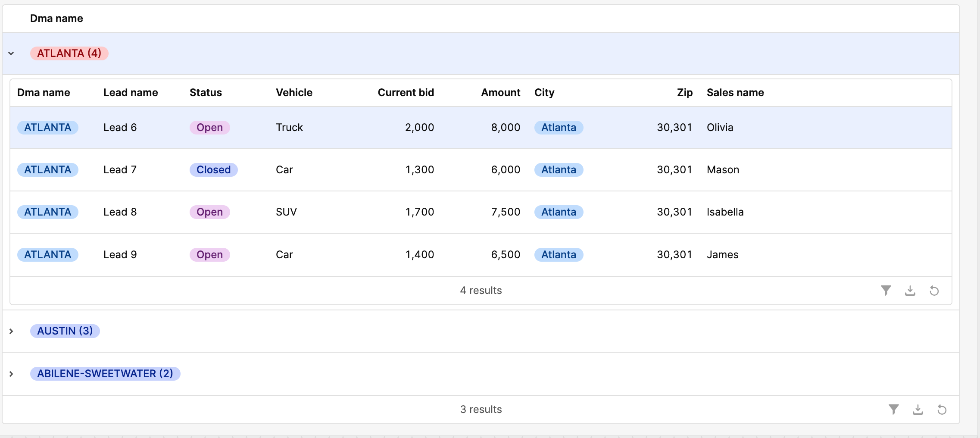Open filter for outer Dma table footer
The height and width of the screenshot is (438, 980).
pyautogui.click(x=893, y=410)
